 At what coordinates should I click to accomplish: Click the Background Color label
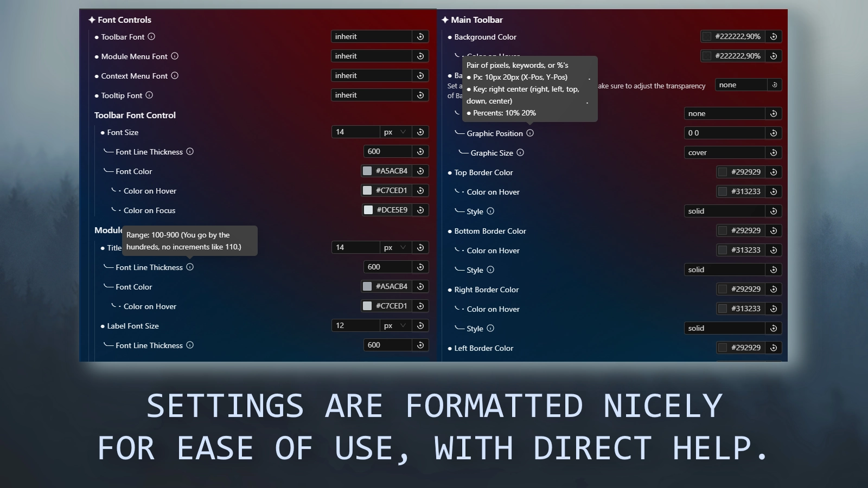[485, 37]
